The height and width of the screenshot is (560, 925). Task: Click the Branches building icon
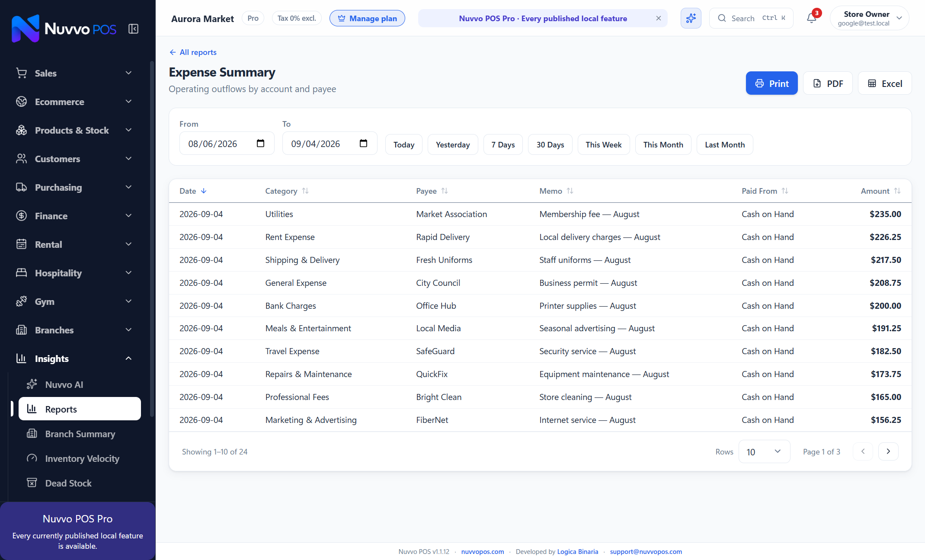21,330
